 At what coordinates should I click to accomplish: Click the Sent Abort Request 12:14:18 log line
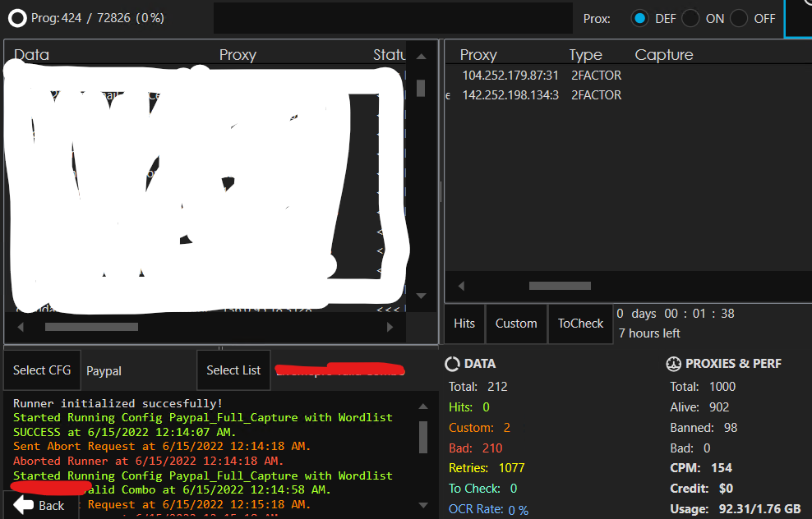[162, 446]
